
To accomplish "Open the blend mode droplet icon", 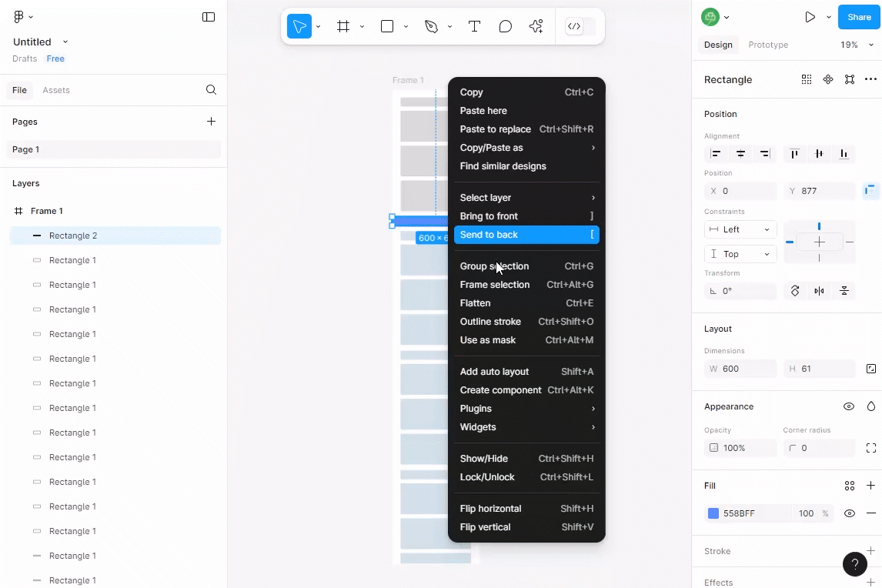I will (x=870, y=406).
